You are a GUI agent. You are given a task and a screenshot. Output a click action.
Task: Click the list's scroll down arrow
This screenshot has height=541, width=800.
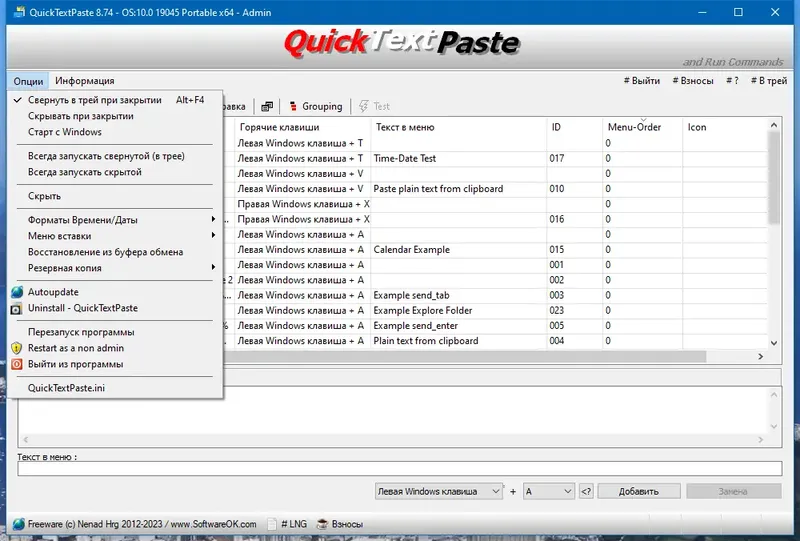pos(774,343)
